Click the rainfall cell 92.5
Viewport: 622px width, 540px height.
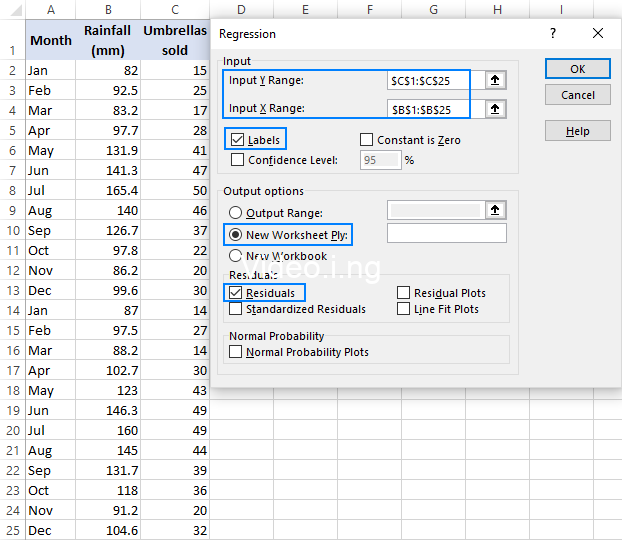coord(108,90)
